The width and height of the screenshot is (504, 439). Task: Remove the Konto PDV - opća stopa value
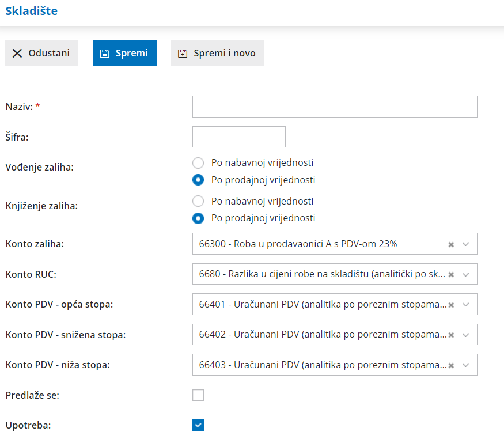tap(452, 304)
